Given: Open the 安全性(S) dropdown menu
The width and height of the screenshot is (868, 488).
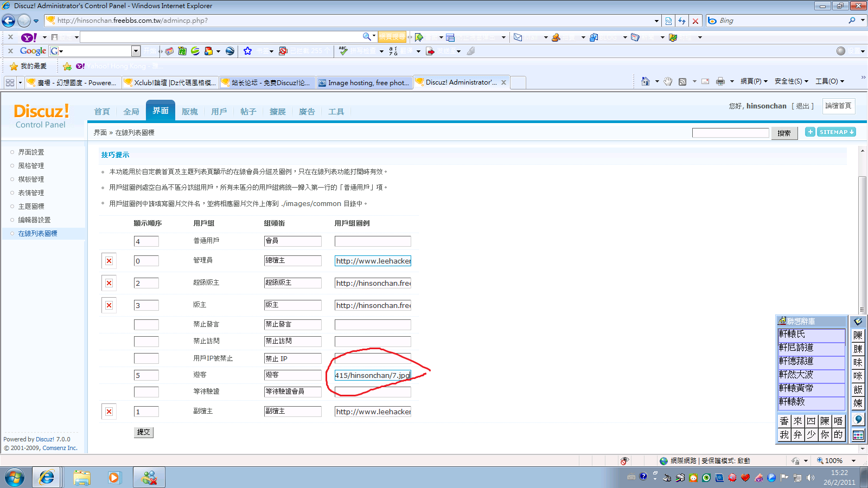Looking at the screenshot, I should [x=792, y=81].
